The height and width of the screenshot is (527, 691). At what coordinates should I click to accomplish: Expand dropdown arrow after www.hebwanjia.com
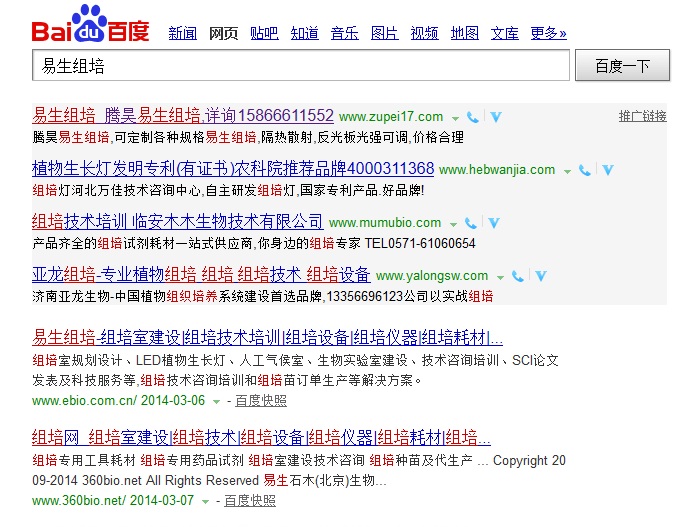click(567, 171)
